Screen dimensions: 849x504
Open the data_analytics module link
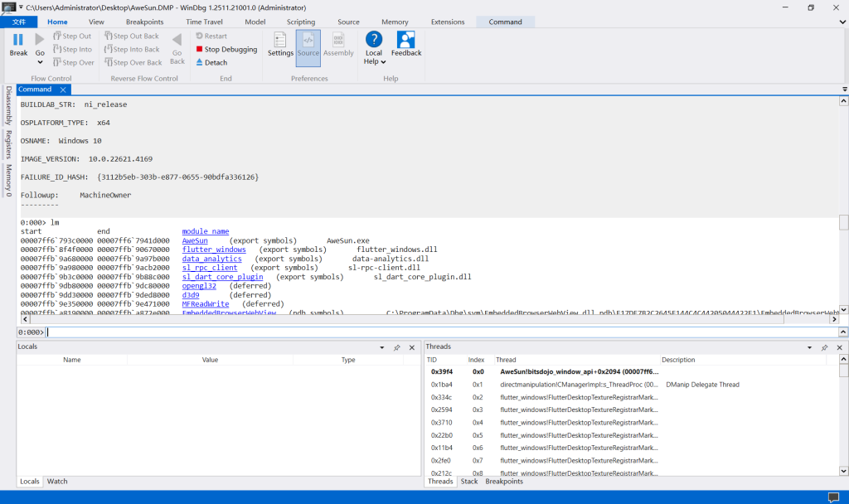pos(211,259)
